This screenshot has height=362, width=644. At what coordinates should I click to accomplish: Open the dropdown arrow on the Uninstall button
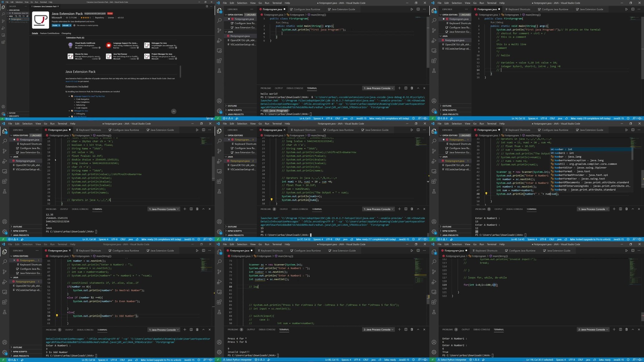(x=70, y=25)
